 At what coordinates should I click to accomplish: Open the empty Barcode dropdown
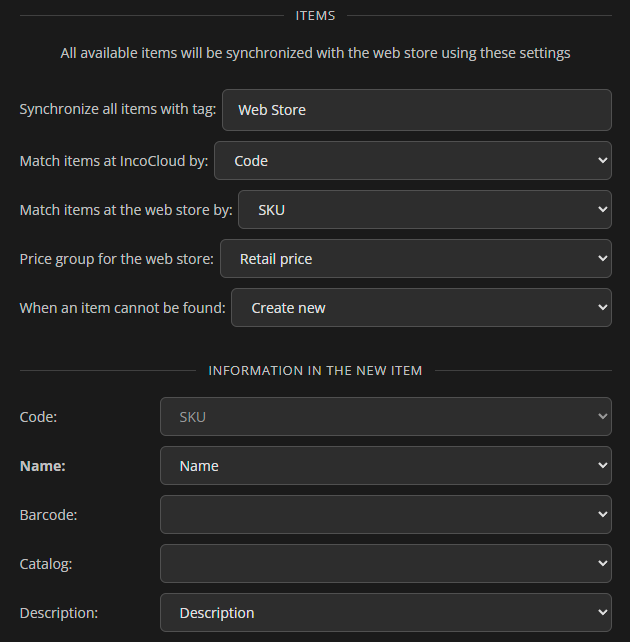point(386,515)
